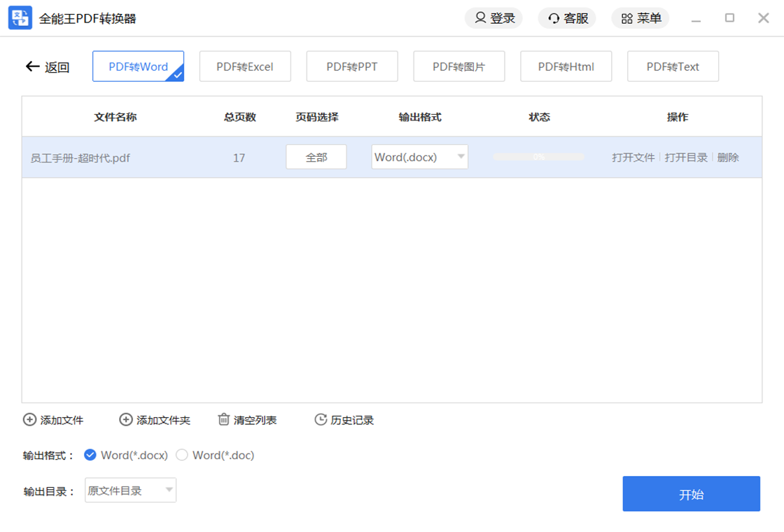
Task: Switch to the PDF转Excel tab
Action: 245,66
